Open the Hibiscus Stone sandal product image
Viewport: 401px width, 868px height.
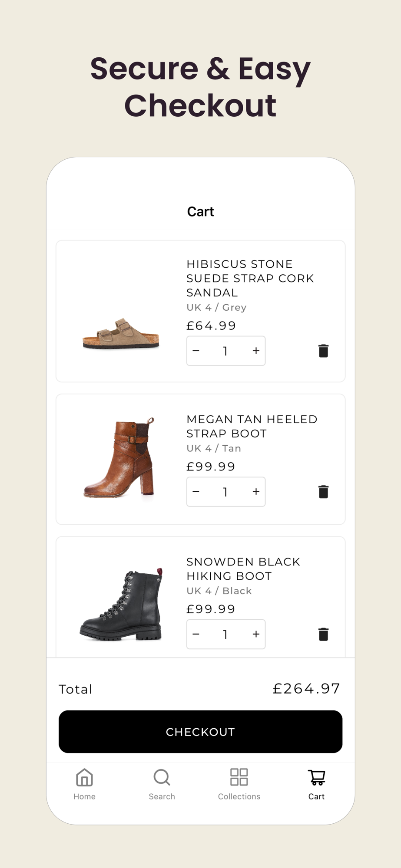pyautogui.click(x=121, y=333)
